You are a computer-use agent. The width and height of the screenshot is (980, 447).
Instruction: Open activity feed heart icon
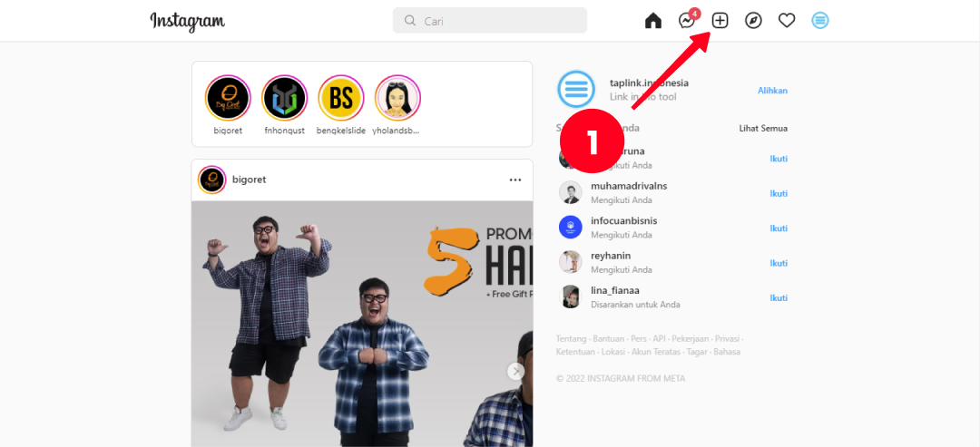coord(787,21)
